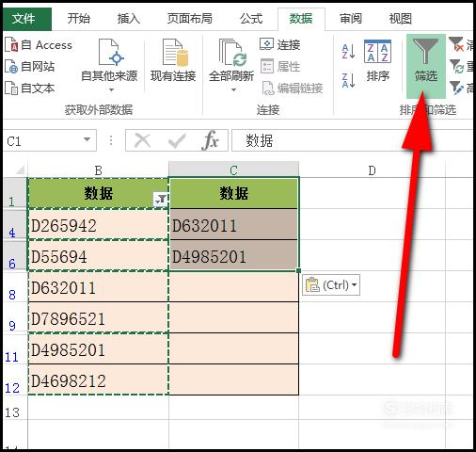Switch to the Insert (插入) tab
Screen dimensions: 476x452
click(x=128, y=19)
